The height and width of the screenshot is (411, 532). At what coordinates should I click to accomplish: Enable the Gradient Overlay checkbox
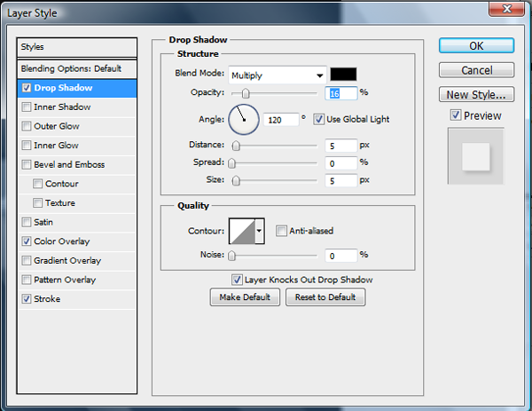tap(27, 260)
